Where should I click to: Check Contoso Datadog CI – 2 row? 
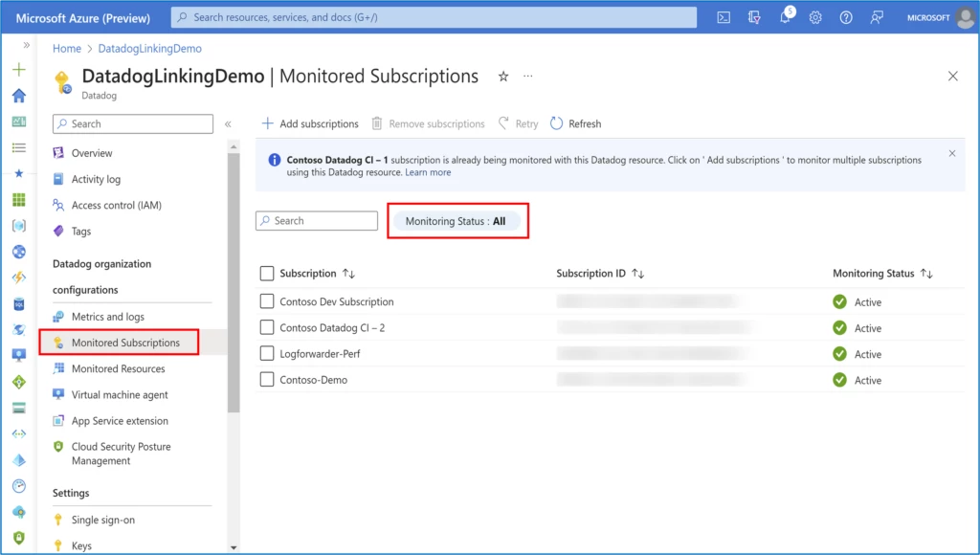pos(267,327)
